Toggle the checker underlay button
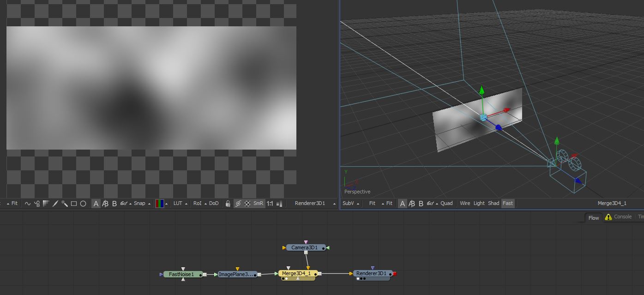644x295 pixels. (247, 203)
